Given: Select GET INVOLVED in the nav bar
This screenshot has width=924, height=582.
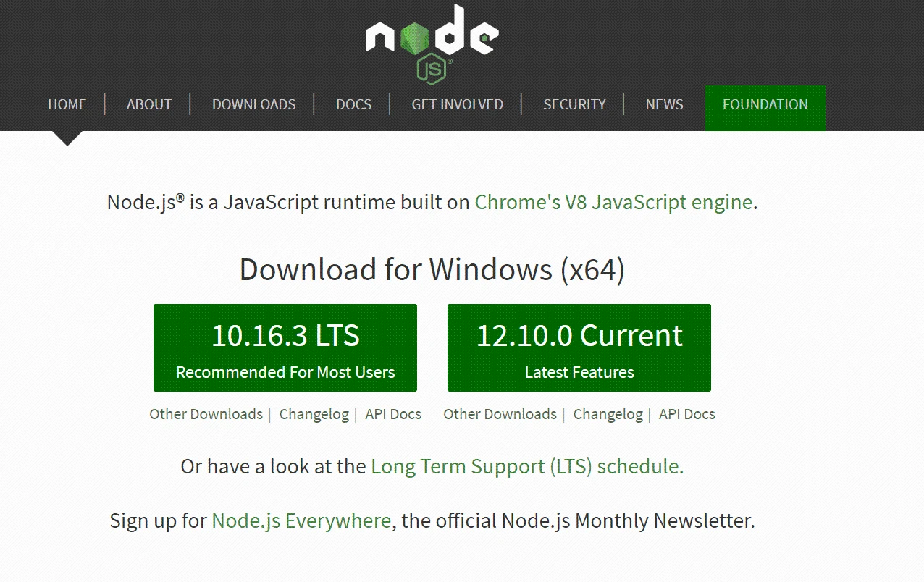Looking at the screenshot, I should point(458,104).
